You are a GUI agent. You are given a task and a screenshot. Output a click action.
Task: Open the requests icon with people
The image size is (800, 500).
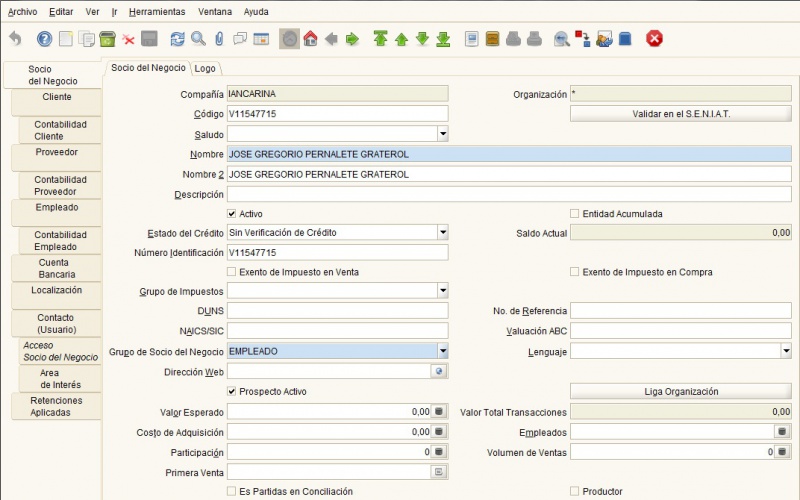tap(604, 39)
